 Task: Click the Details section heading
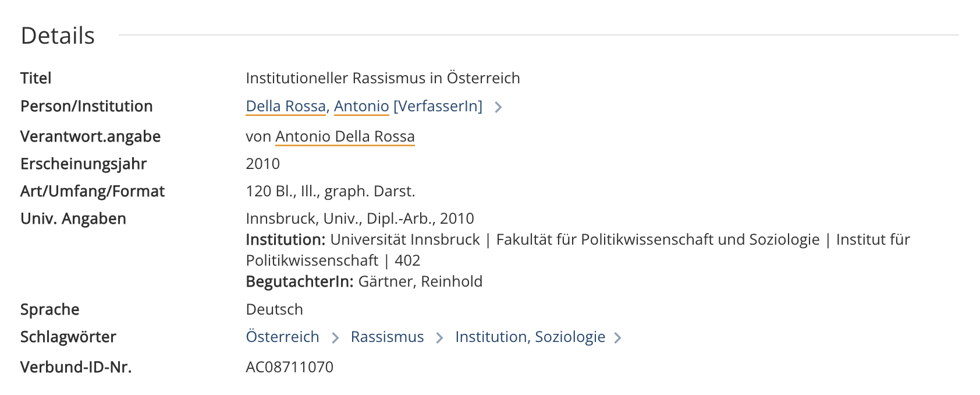tap(58, 36)
